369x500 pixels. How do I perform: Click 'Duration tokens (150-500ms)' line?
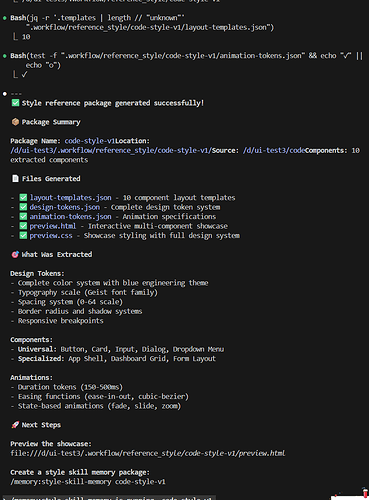coord(70,387)
